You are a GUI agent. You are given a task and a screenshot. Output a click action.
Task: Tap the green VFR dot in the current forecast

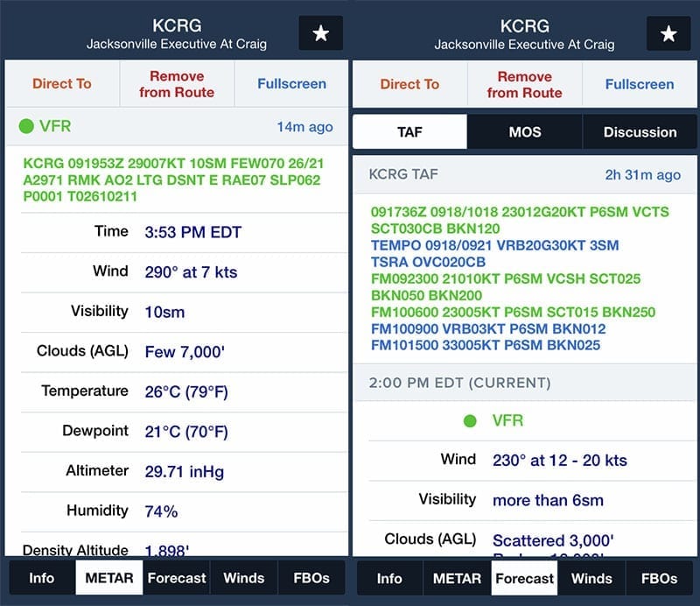471,420
